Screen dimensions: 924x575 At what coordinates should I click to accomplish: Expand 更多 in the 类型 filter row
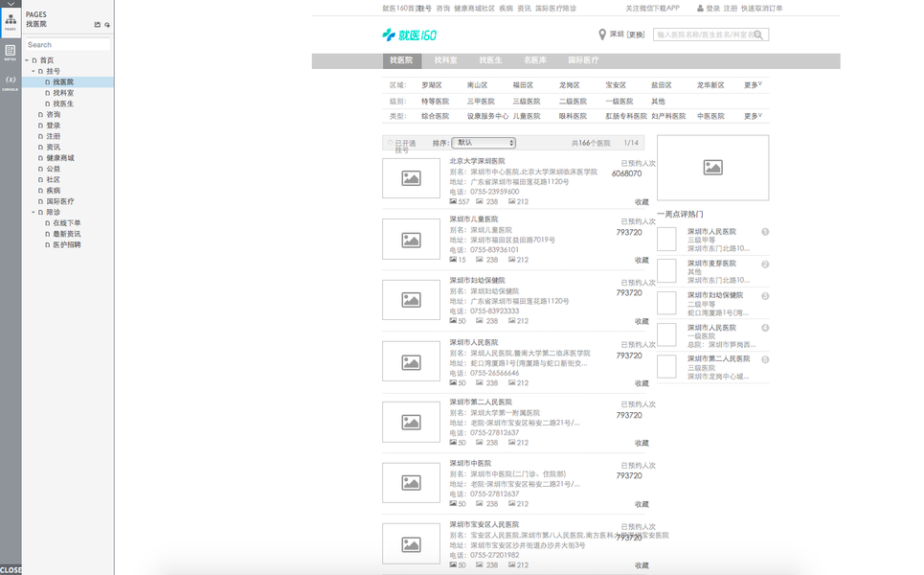(x=753, y=116)
